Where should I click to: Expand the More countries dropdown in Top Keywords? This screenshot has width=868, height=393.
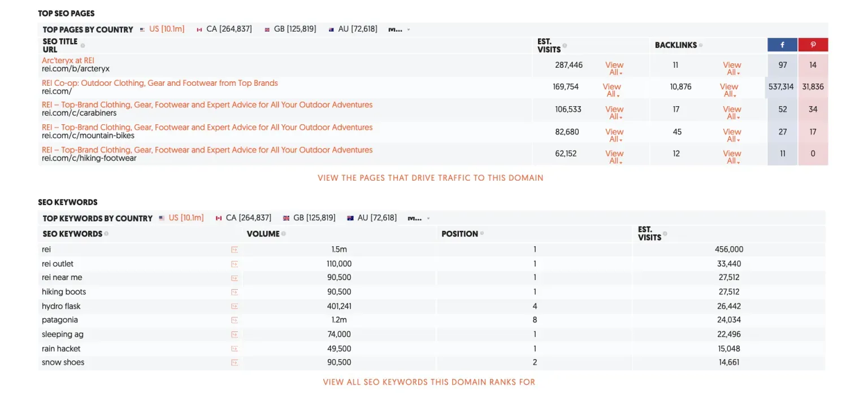(419, 218)
